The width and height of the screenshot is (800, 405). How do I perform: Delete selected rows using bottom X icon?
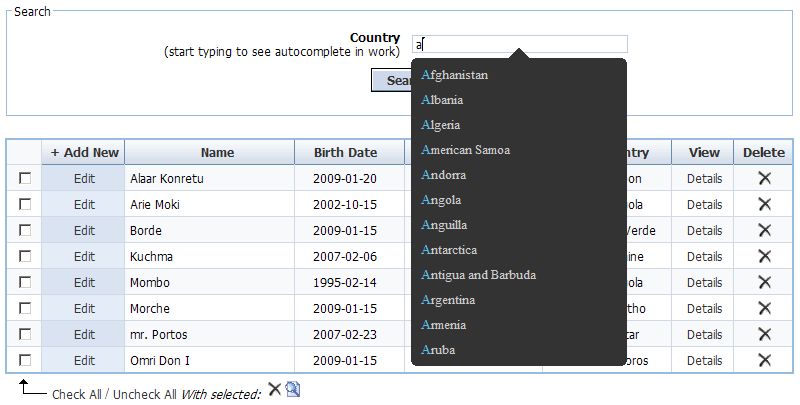tap(274, 390)
